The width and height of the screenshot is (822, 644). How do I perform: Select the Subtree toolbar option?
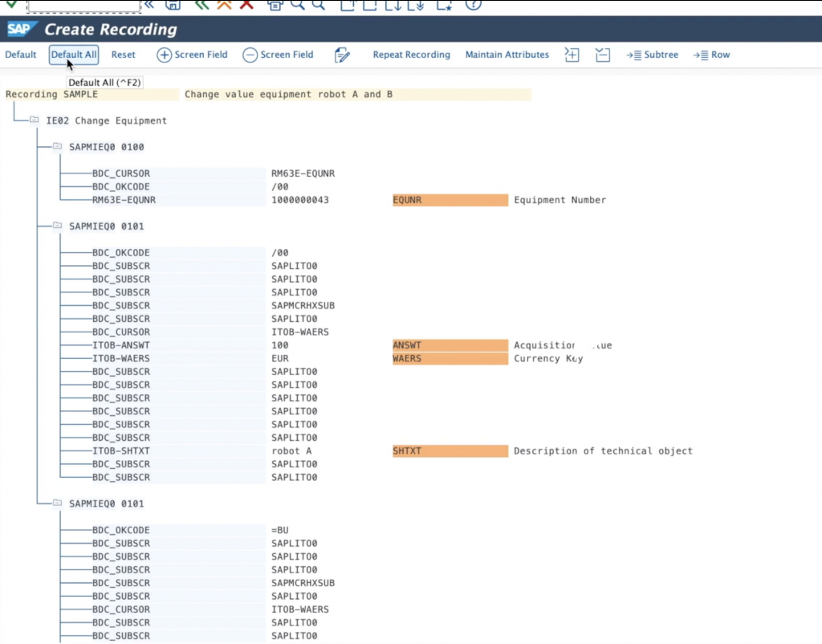point(652,55)
